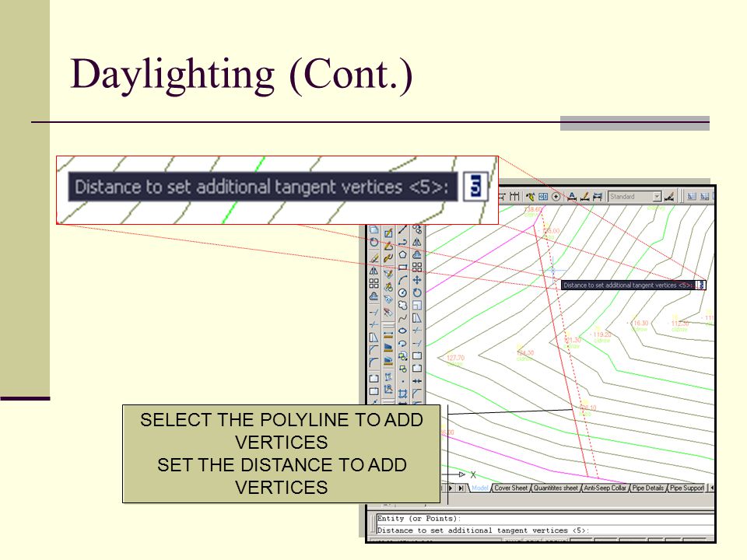Image resolution: width=747 pixels, height=560 pixels.
Task: Click the Continue Dimension icon
Action: (514, 196)
